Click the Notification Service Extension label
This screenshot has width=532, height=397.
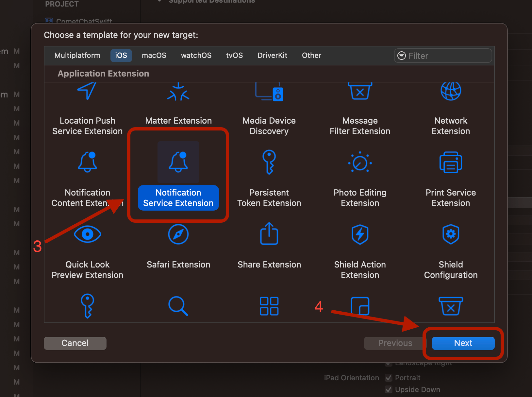[x=178, y=198]
